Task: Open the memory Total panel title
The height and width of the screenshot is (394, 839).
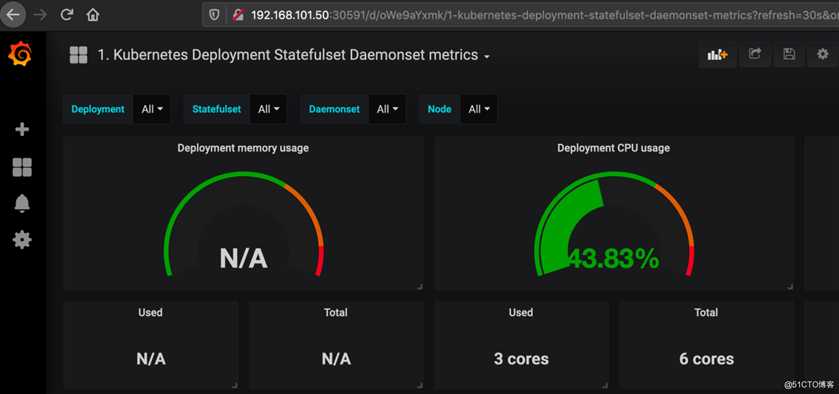Action: (x=335, y=312)
